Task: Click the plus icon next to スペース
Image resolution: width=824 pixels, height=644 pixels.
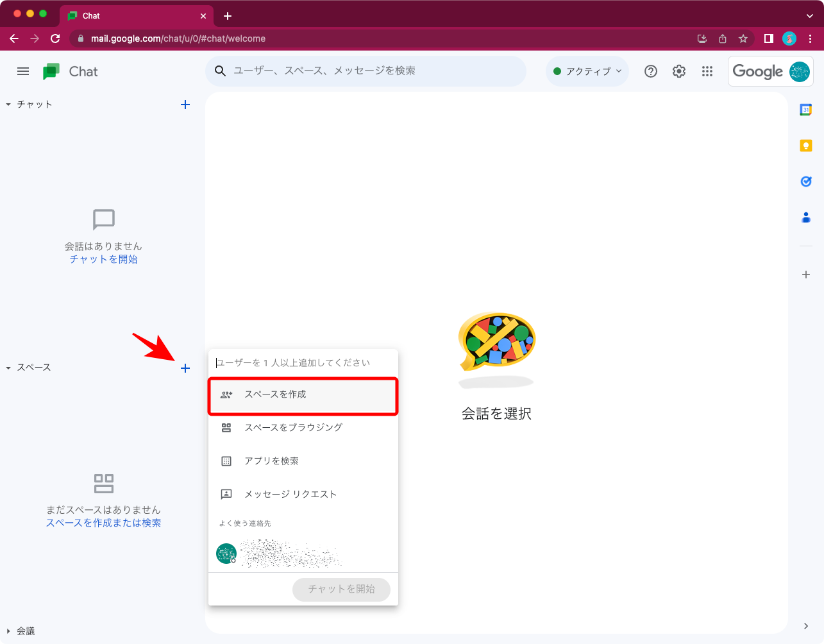Action: 185,368
